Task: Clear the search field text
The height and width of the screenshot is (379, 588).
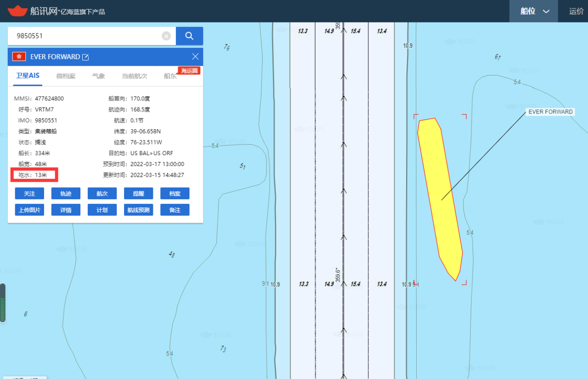Action: point(166,36)
